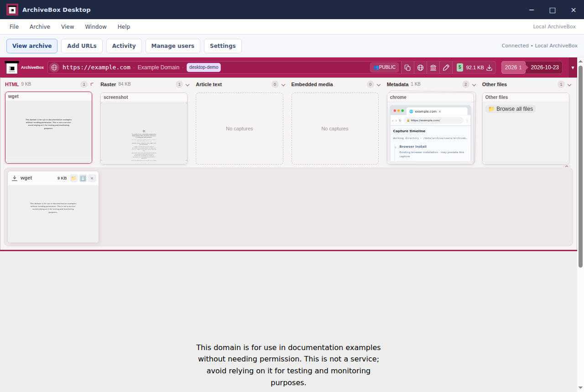This screenshot has height=392, width=584.
Task: Click Browse all files
Action: [511, 109]
